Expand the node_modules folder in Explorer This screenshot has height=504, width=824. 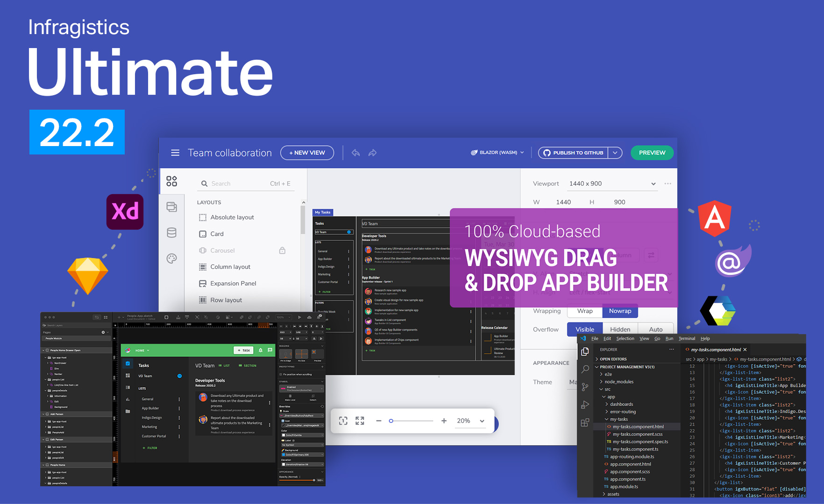619,382
